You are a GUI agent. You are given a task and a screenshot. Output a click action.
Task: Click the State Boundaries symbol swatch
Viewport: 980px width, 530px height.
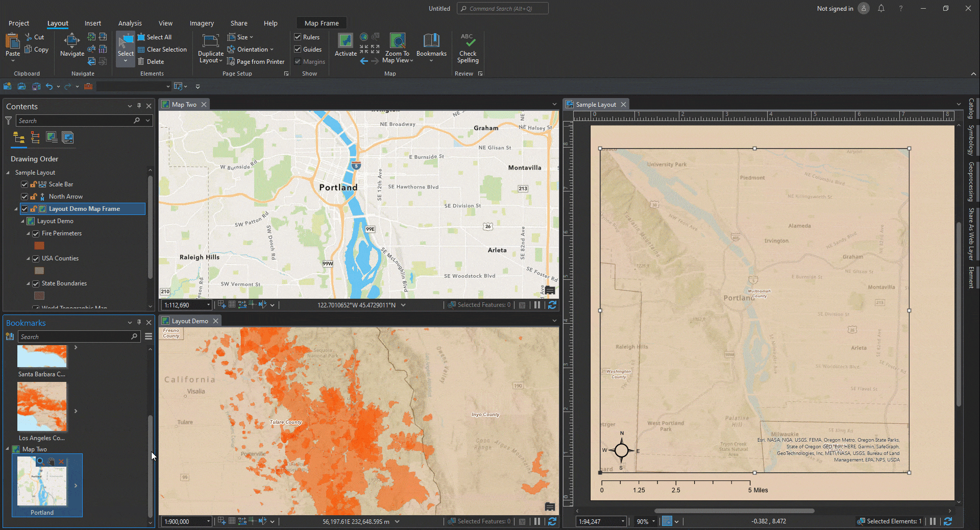pos(39,296)
